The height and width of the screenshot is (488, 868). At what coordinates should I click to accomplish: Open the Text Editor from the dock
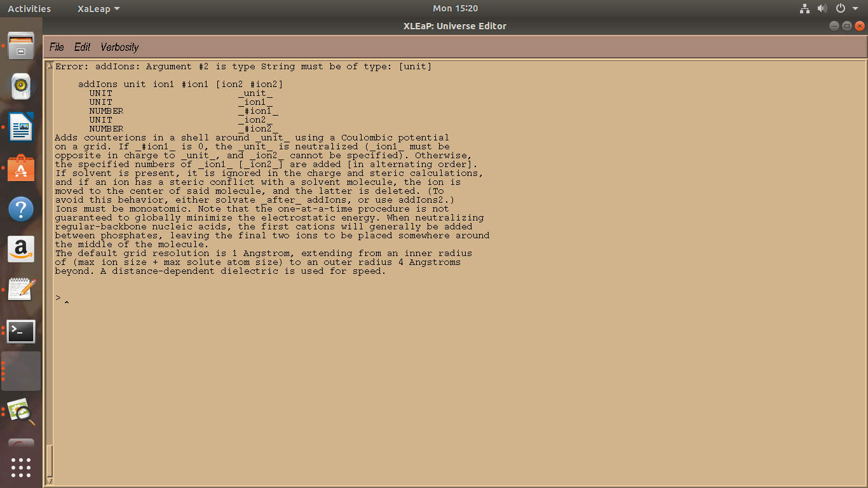click(21, 290)
